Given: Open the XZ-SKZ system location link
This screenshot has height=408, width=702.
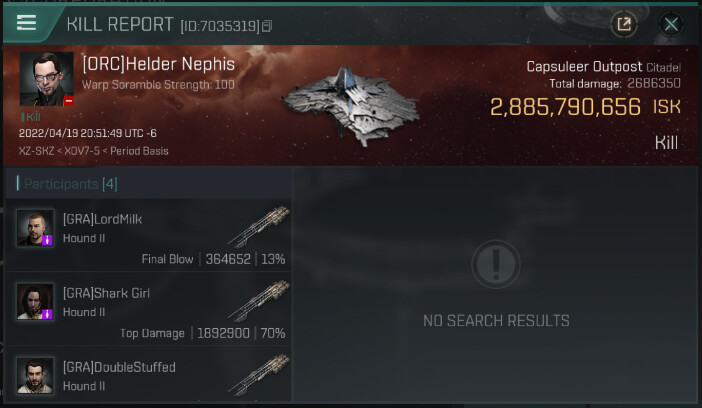Looking at the screenshot, I should pos(36,151).
